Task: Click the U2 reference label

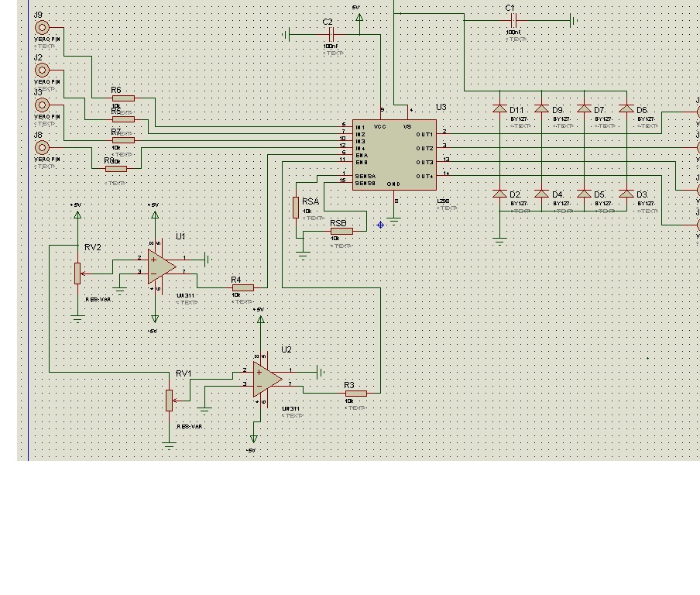Action: [287, 349]
